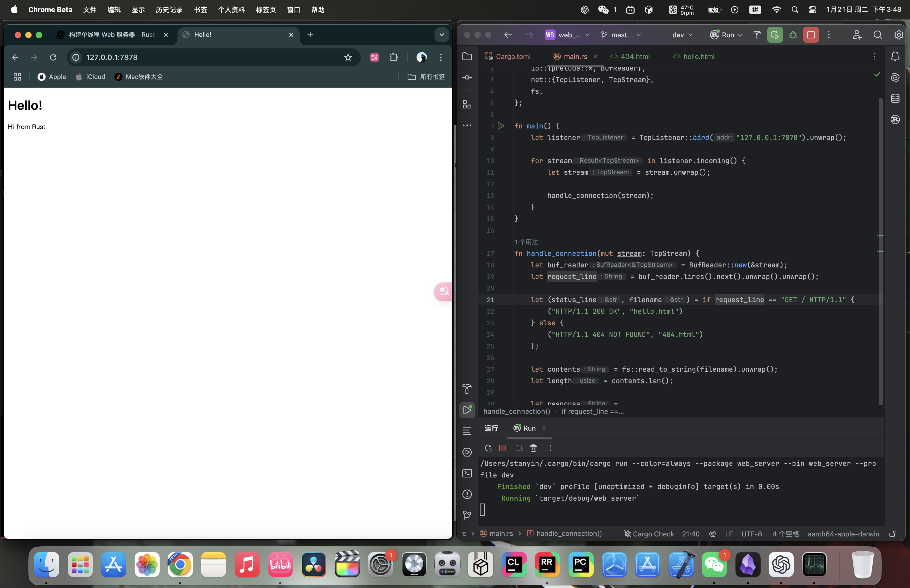Run main function from gutter arrow
This screenshot has height=588, width=910.
point(501,126)
